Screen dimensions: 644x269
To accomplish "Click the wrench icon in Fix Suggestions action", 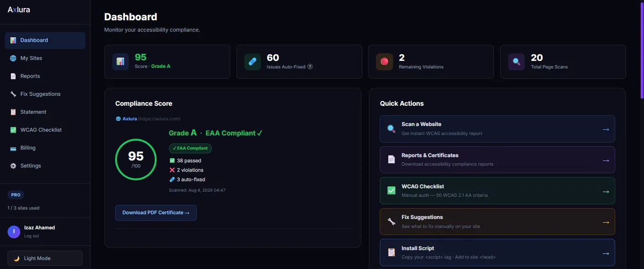I will (391, 222).
